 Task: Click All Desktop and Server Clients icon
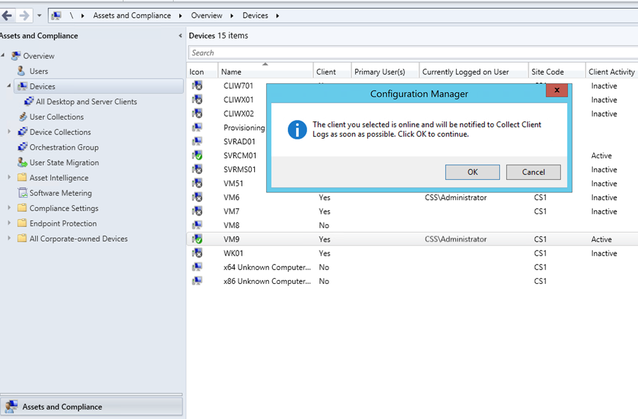point(29,101)
